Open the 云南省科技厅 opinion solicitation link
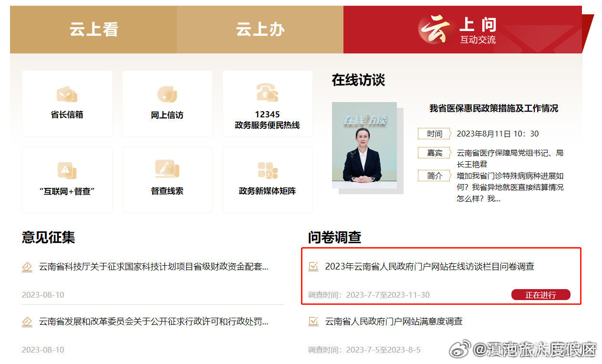Screen dimensions: 602x364 pos(153,267)
